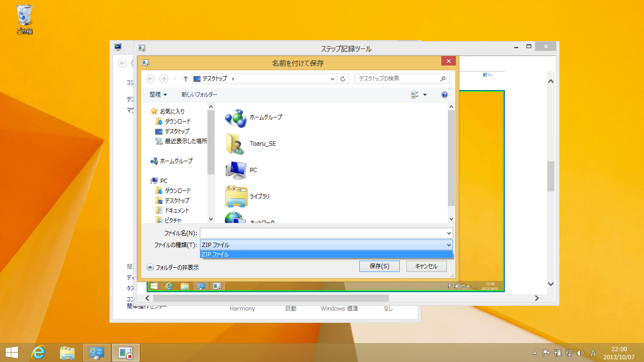This screenshot has width=644, height=362.
Task: Click the Windows Start button
Action: (x=12, y=352)
